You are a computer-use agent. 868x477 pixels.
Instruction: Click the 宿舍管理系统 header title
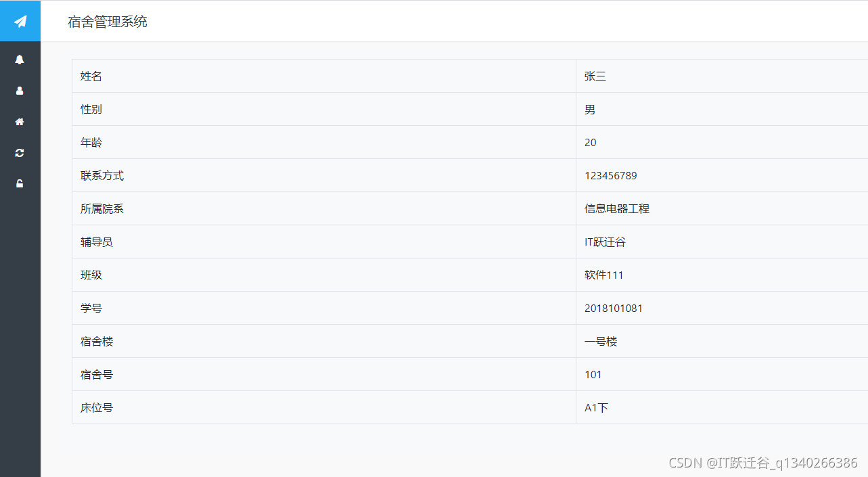pyautogui.click(x=108, y=22)
